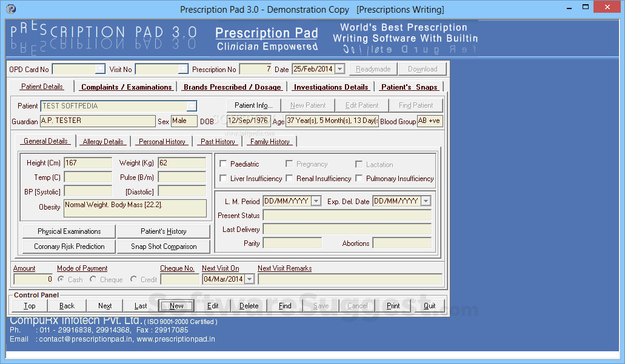Click the New Patient button
The image size is (625, 364).
pos(308,105)
